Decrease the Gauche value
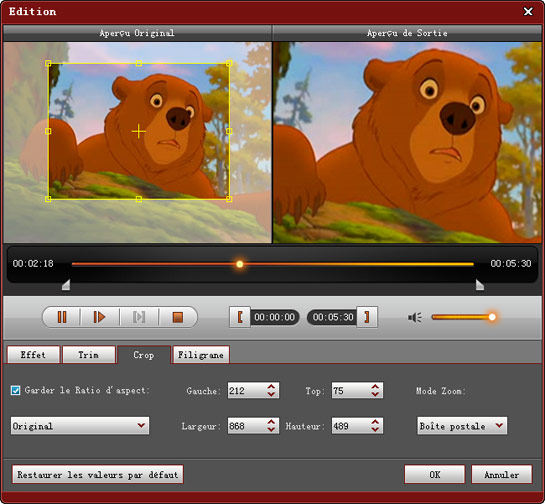545x504 pixels. 271,394
